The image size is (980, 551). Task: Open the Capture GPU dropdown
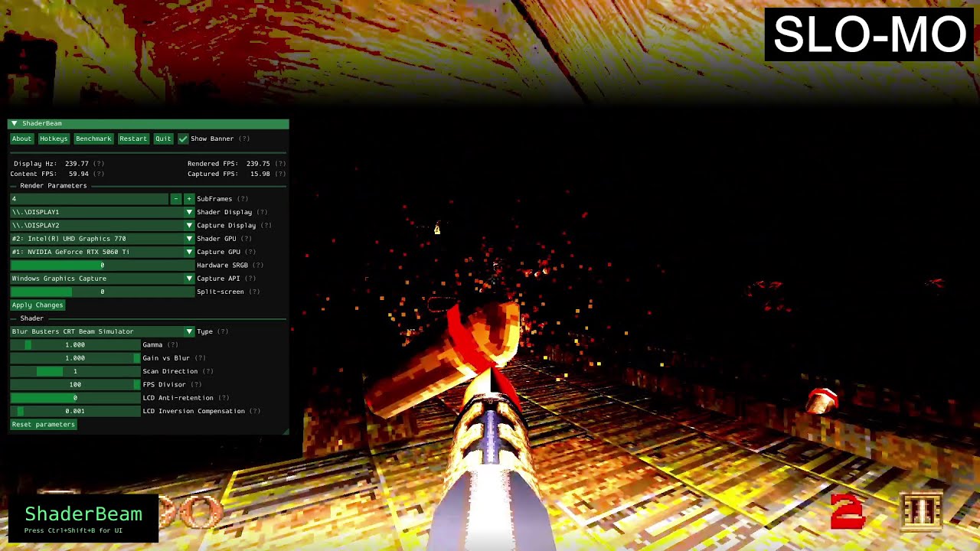pos(189,252)
